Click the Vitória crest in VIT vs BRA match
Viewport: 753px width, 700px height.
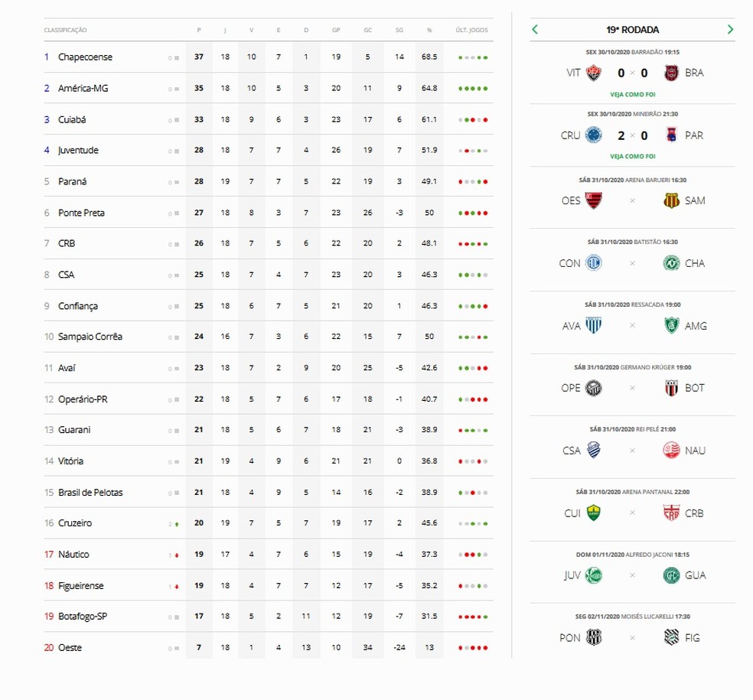click(x=594, y=73)
